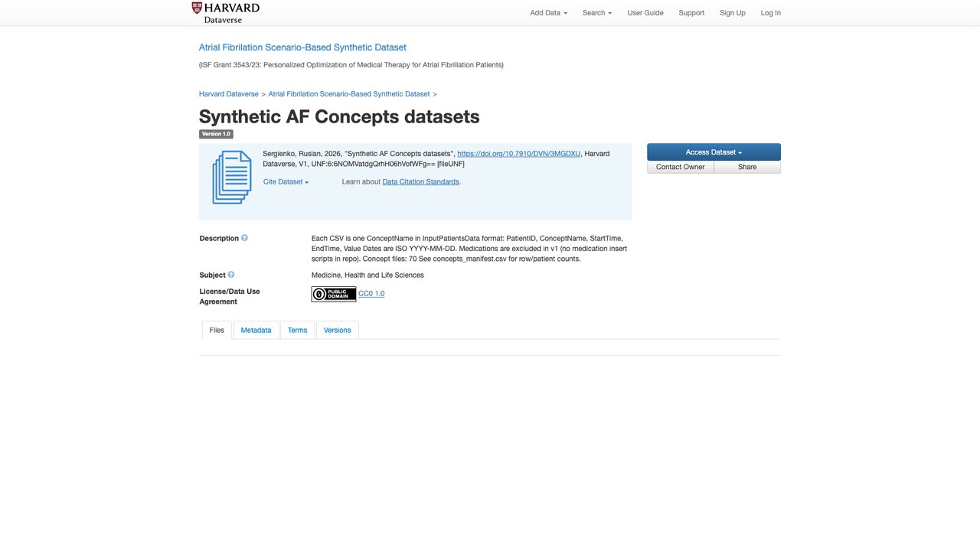Open the Add Data dropdown

pyautogui.click(x=548, y=13)
